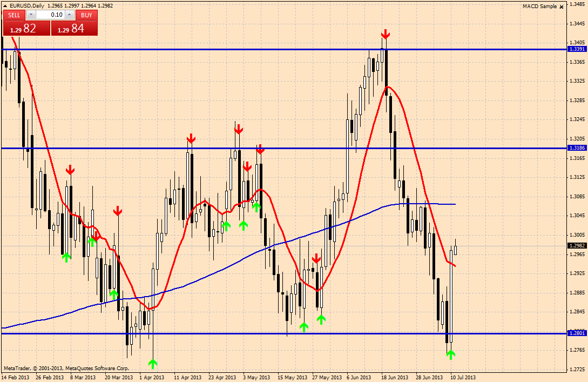Click the 14 Feb 2013 date label
Viewport: 588px width, 382px height.
click(15, 378)
